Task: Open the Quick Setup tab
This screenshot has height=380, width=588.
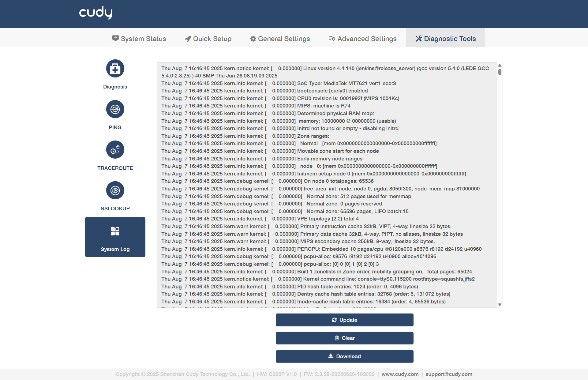Action: (x=208, y=39)
